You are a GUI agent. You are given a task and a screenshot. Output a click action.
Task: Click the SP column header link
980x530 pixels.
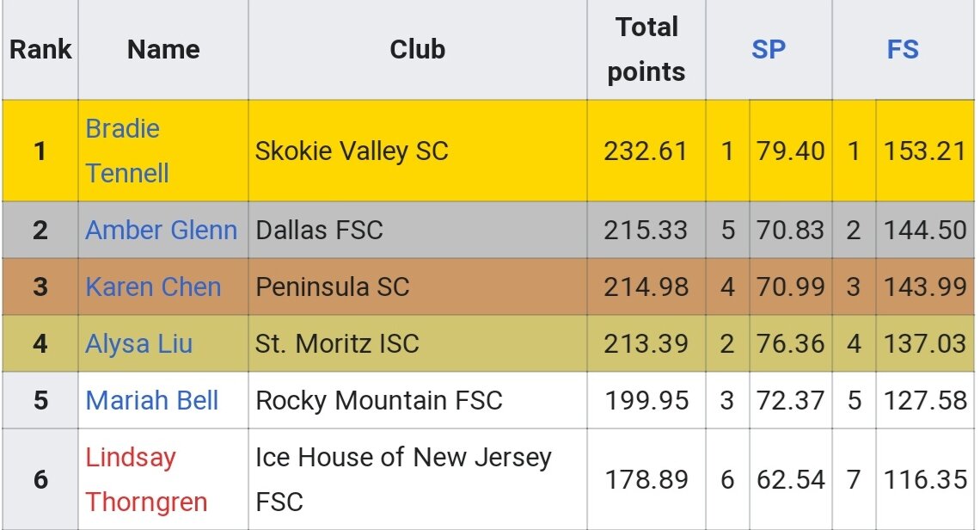[x=769, y=49]
